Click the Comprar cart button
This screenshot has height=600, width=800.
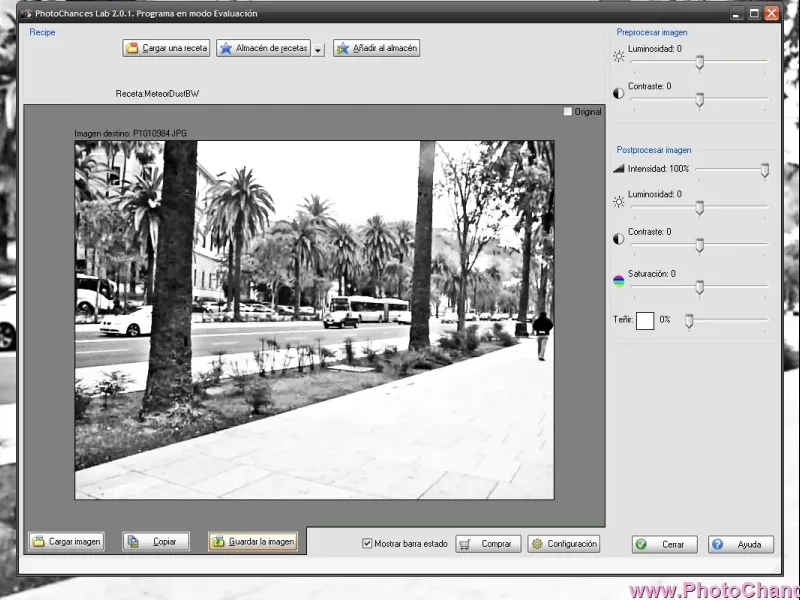tap(488, 544)
